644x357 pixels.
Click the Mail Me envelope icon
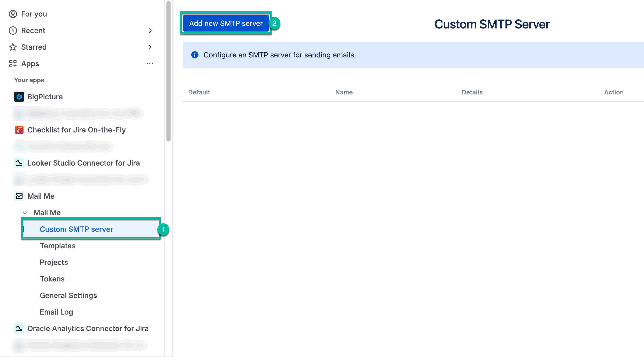(x=19, y=196)
